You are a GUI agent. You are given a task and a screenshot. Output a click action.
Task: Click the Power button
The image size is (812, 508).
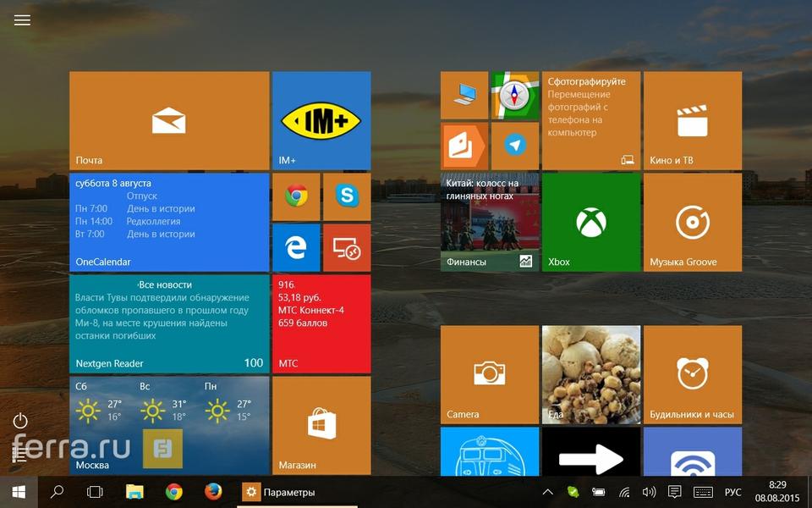point(21,421)
